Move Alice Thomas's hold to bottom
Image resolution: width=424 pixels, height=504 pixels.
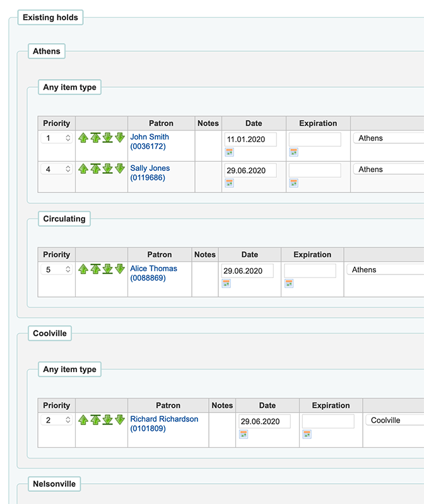108,269
